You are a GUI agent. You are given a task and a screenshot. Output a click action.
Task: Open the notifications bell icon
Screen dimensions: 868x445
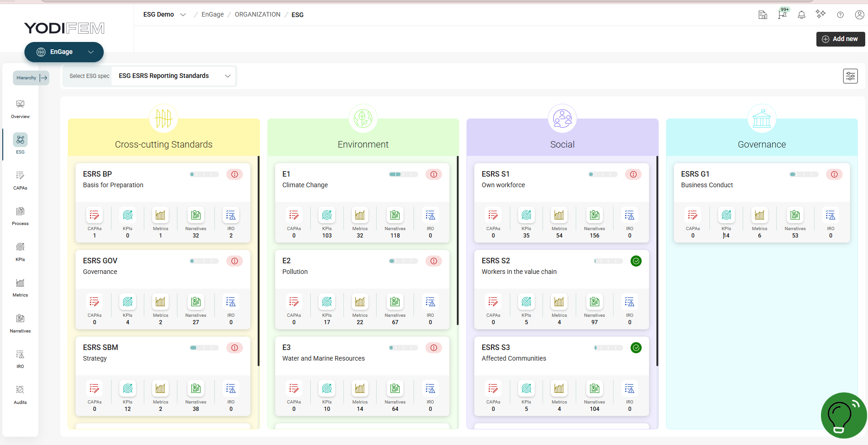802,15
